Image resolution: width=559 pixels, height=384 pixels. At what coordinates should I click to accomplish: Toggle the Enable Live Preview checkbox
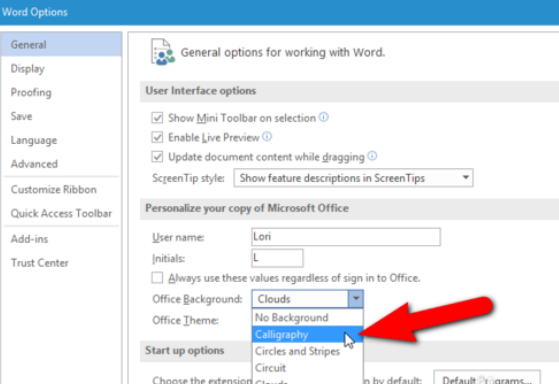click(x=157, y=137)
